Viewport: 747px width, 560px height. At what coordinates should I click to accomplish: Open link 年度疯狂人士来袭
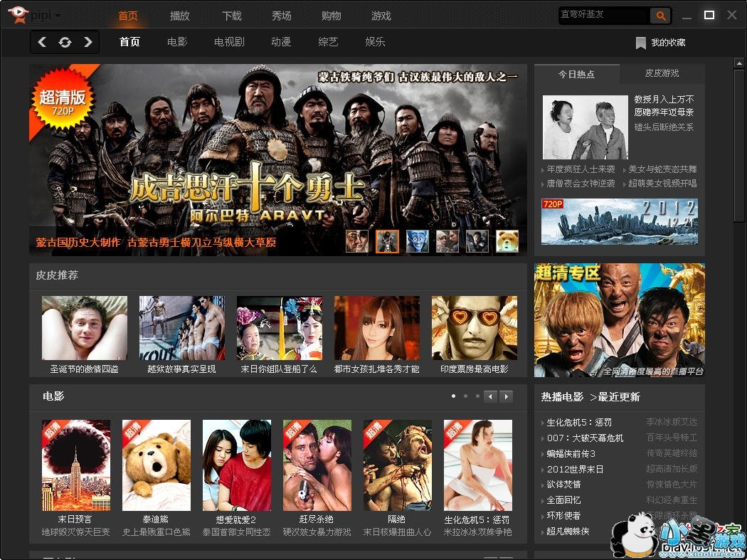[581, 169]
